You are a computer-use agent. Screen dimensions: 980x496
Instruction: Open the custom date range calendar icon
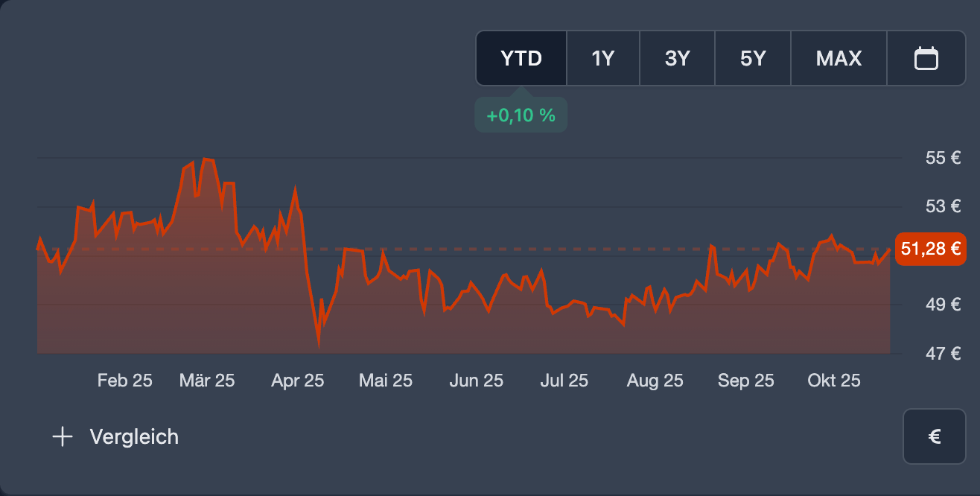(926, 57)
